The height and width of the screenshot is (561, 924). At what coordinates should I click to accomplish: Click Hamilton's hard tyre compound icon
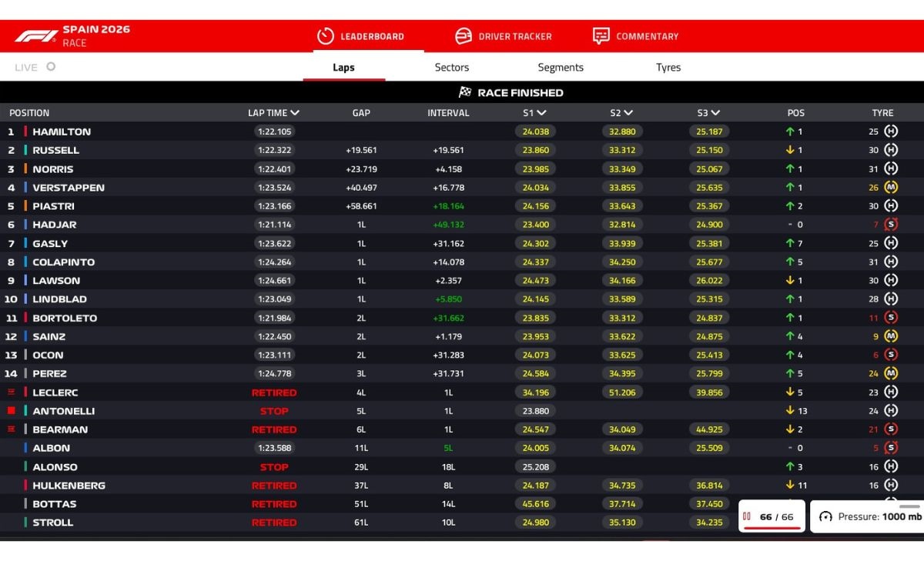click(891, 132)
